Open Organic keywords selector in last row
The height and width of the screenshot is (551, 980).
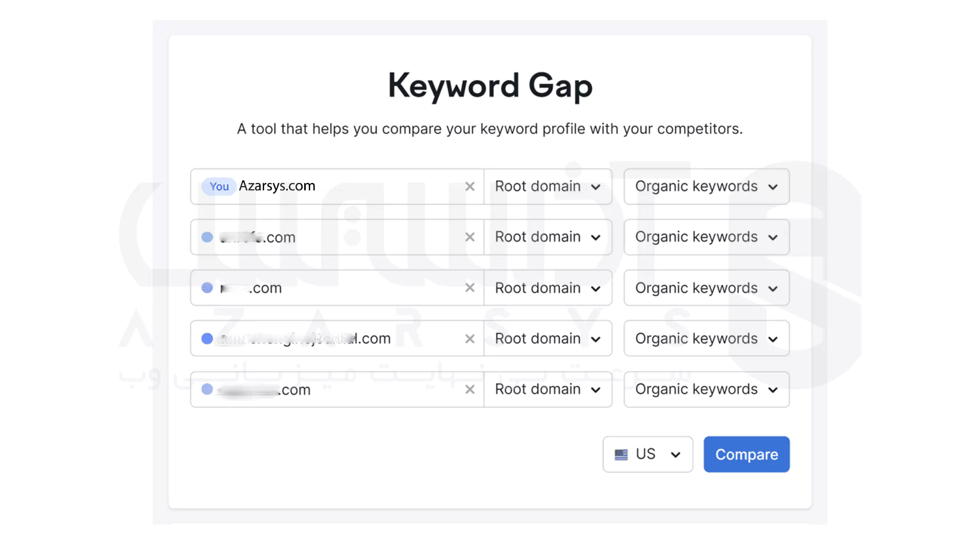click(706, 390)
